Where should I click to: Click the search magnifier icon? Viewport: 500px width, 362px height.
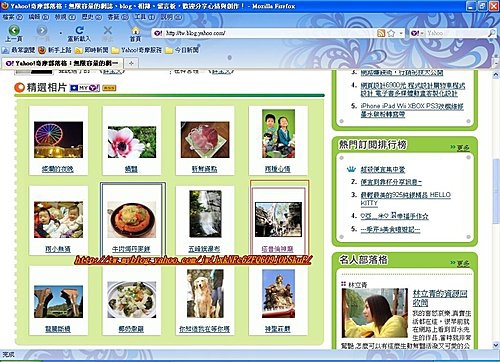pos(492,33)
